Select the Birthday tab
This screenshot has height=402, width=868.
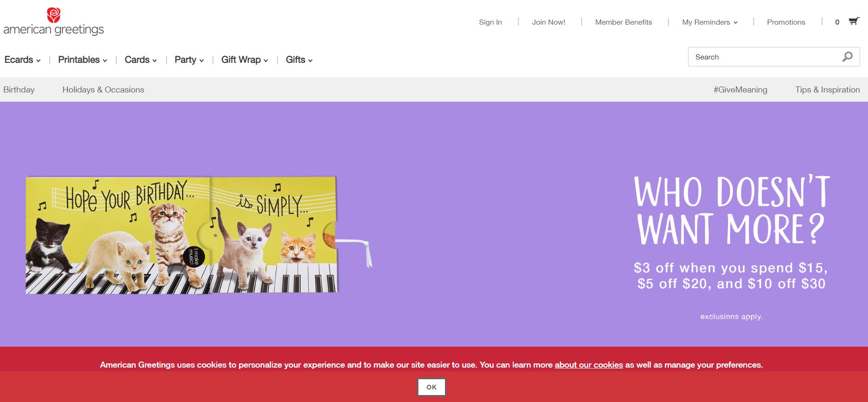(x=19, y=90)
